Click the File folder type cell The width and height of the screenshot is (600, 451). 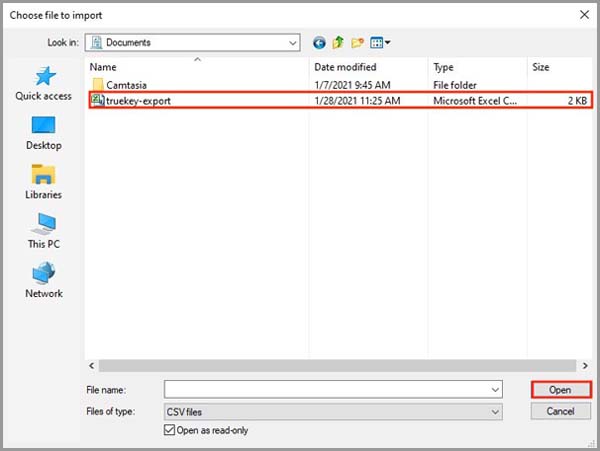point(455,85)
